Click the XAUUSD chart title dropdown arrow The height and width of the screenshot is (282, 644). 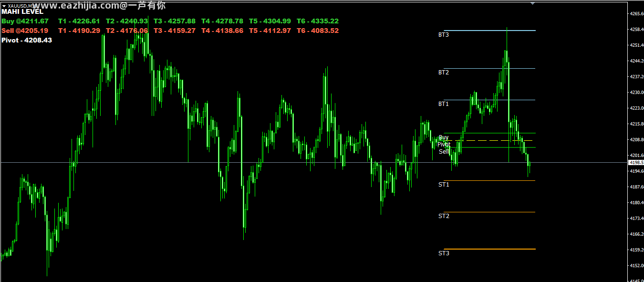[x=4, y=6]
